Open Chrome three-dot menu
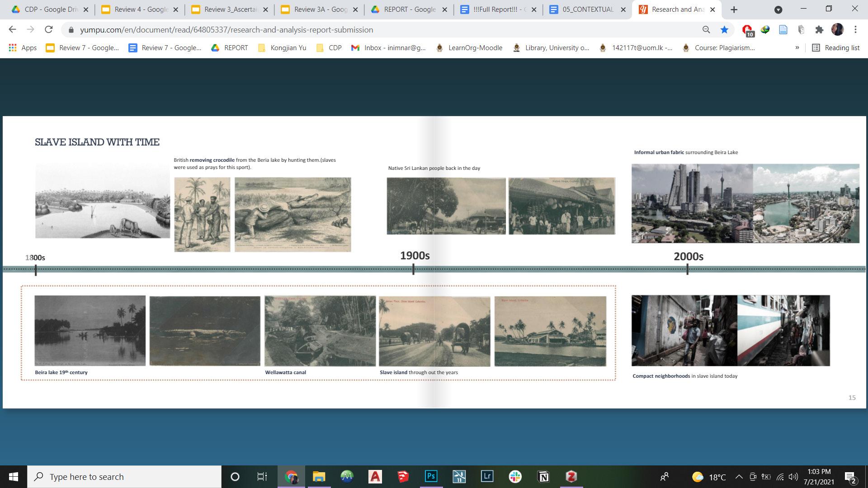This screenshot has height=488, width=868. point(855,30)
